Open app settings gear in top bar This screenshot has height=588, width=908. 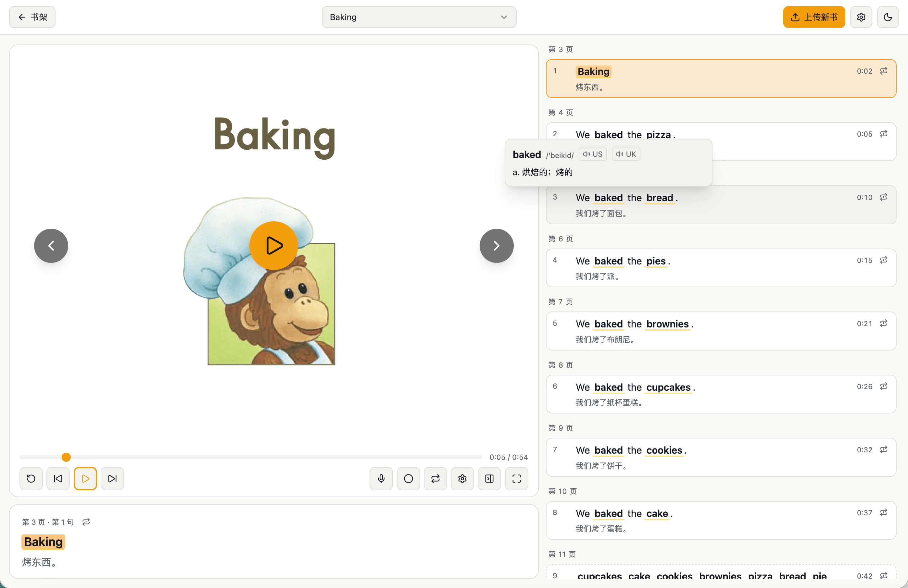point(861,17)
